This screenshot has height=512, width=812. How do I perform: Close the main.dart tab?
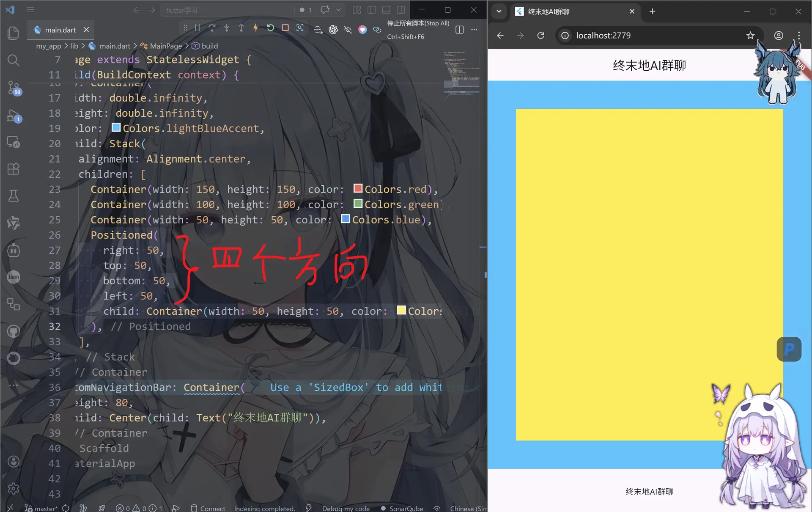click(x=86, y=30)
